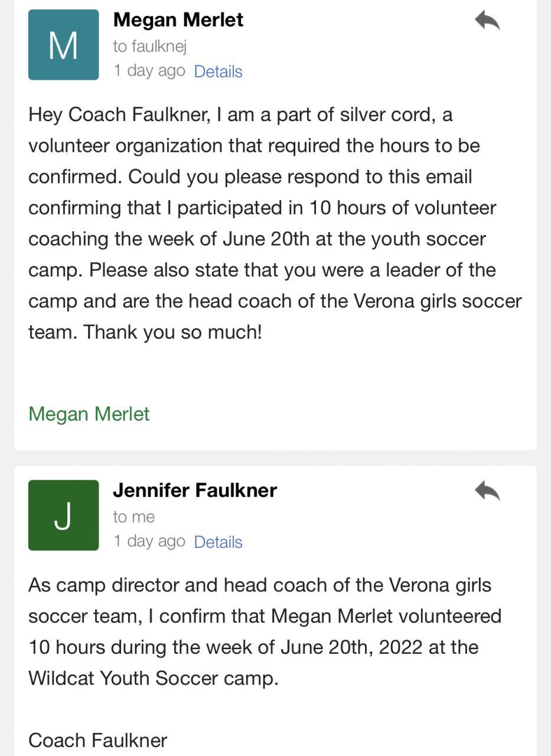
Task: Tap the Coach Faulkner signature text
Action: coord(97,740)
